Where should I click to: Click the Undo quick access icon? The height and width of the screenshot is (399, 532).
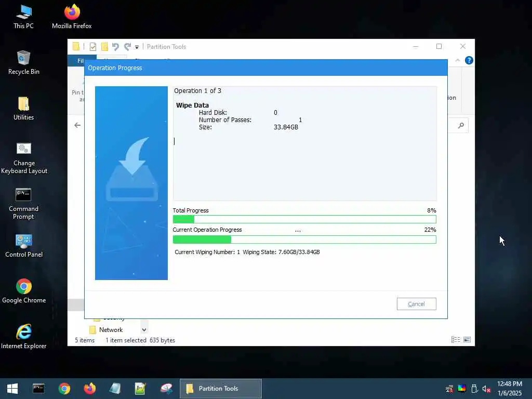(116, 46)
